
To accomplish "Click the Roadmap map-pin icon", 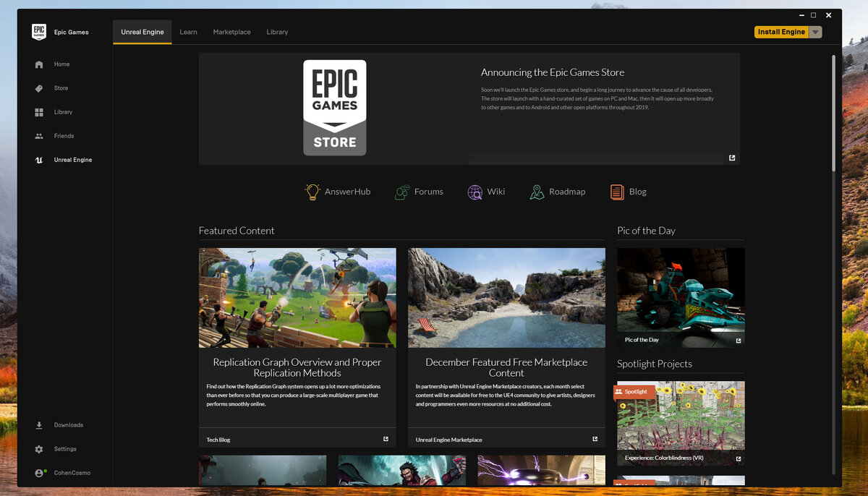I will click(537, 191).
